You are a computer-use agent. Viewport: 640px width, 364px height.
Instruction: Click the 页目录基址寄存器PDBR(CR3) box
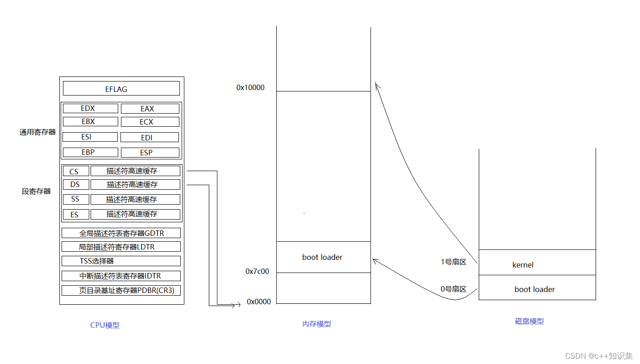point(121,290)
